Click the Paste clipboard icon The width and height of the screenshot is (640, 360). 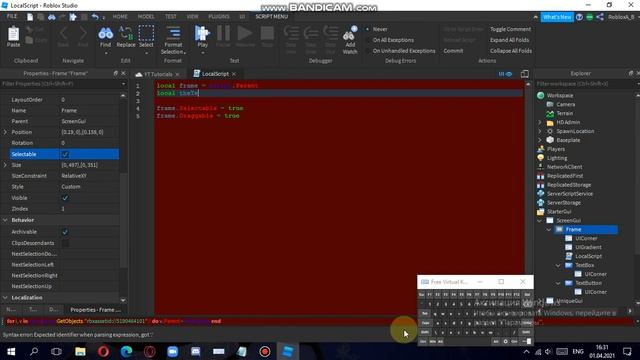click(x=13, y=35)
